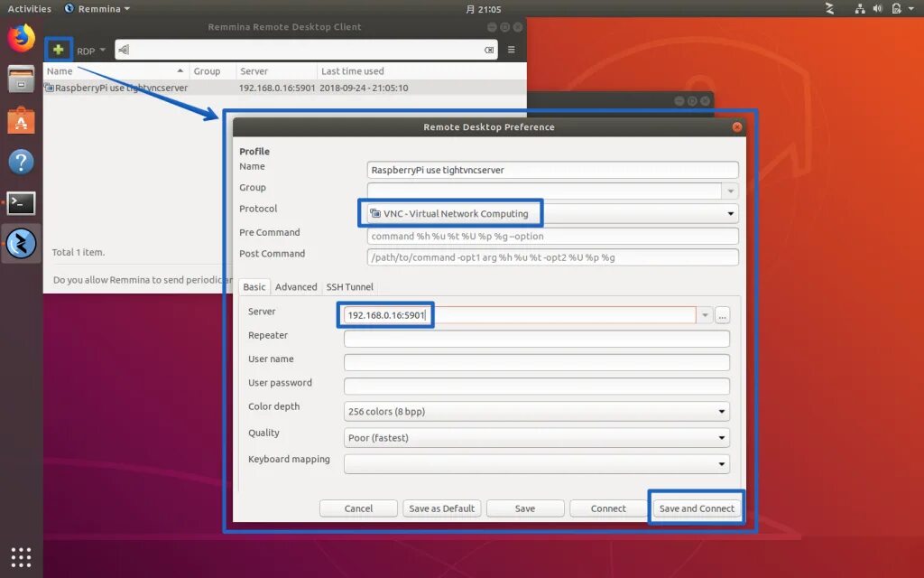This screenshot has height=578, width=924.
Task: Click the Remmina tray indicator icon
Action: pyautogui.click(x=830, y=9)
